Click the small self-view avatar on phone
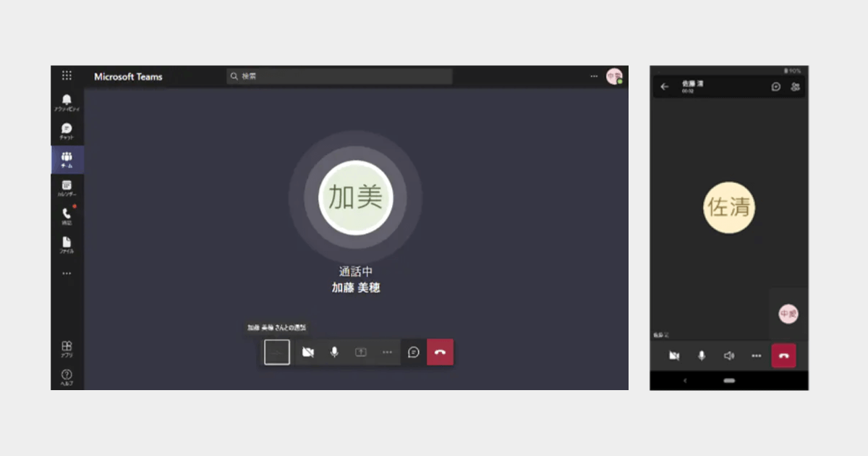Image resolution: width=868 pixels, height=456 pixels. tap(788, 314)
